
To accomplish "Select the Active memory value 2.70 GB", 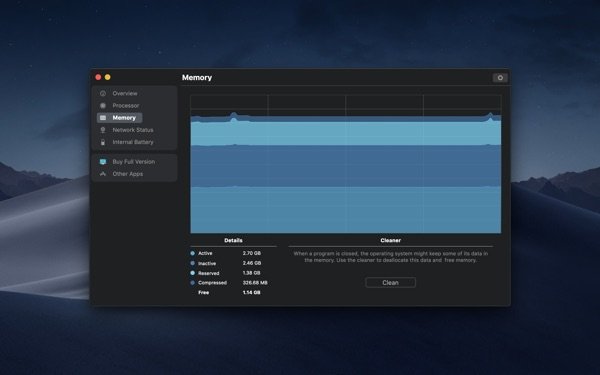I will point(251,253).
